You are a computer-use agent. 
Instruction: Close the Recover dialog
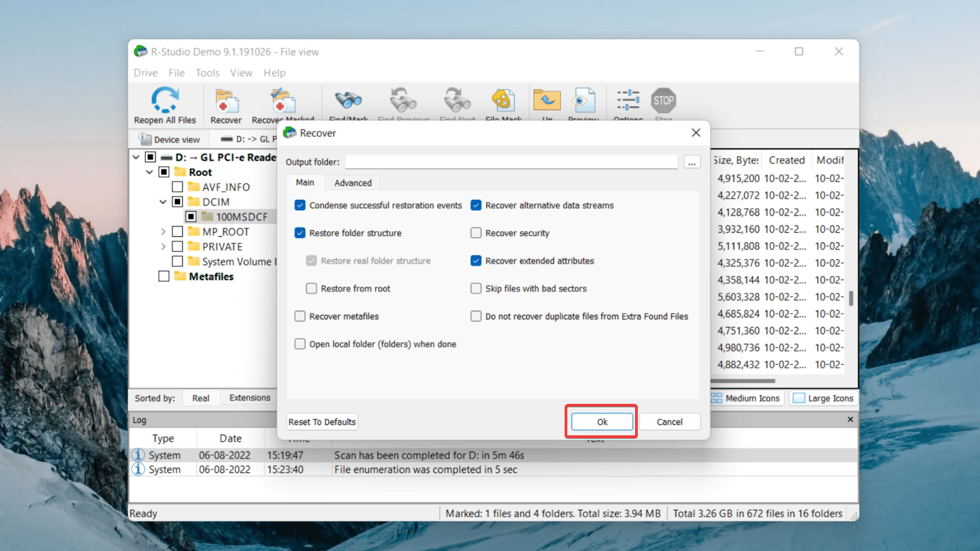point(696,133)
